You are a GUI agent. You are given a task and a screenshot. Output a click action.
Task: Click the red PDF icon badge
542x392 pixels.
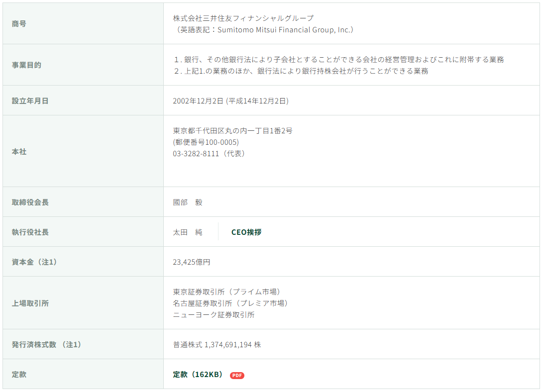point(237,376)
